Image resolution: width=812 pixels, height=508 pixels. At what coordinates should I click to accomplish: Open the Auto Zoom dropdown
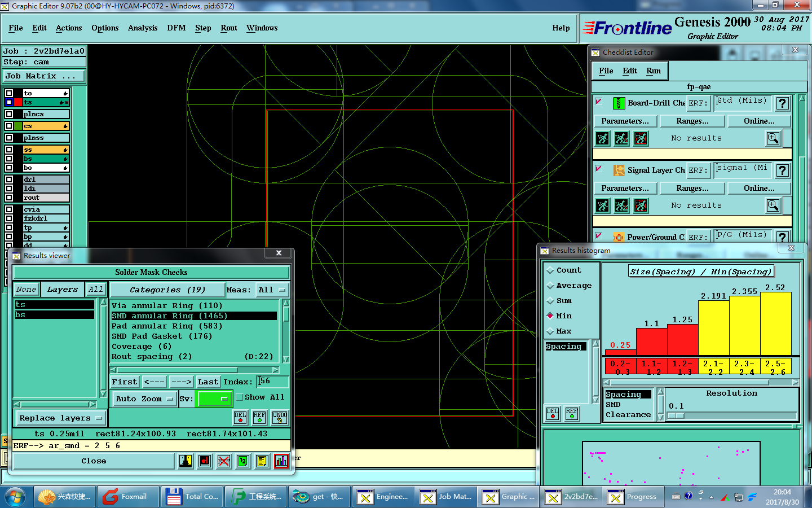145,398
